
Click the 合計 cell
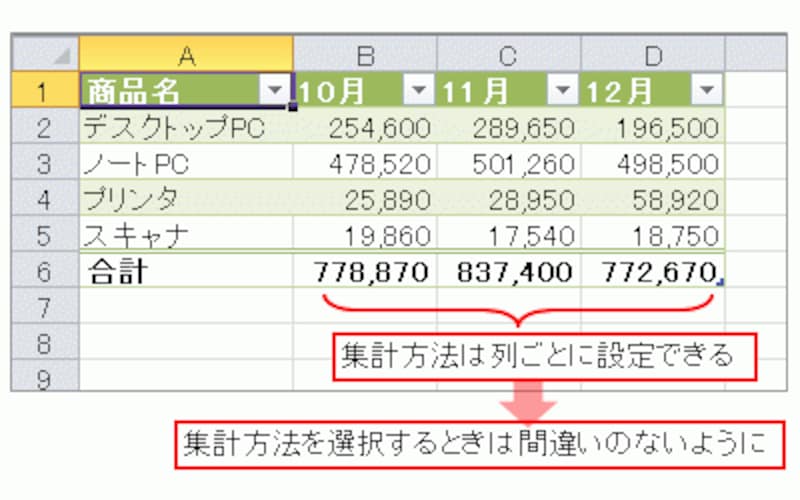click(186, 269)
